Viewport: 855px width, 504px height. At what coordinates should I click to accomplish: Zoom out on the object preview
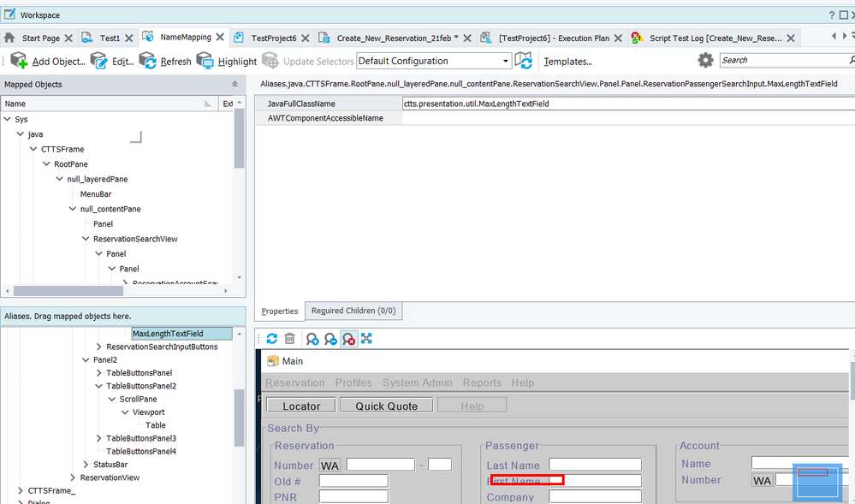330,339
